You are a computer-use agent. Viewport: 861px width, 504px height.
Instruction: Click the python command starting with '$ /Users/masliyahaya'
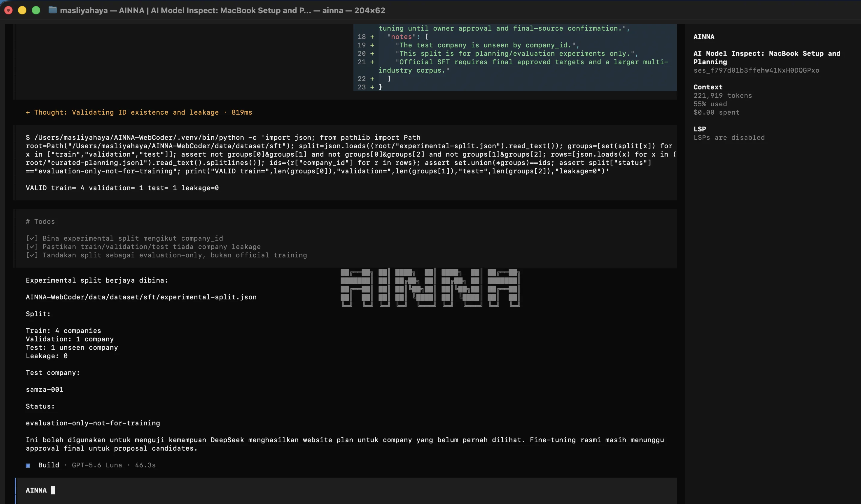click(351, 154)
